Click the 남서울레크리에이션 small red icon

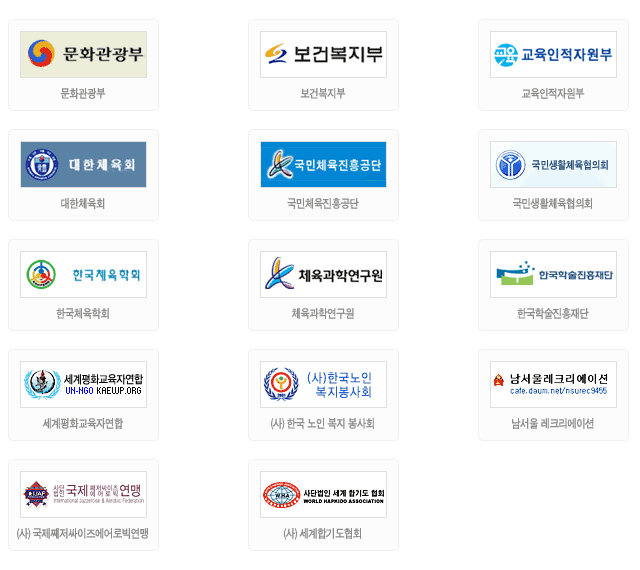pyautogui.click(x=498, y=380)
